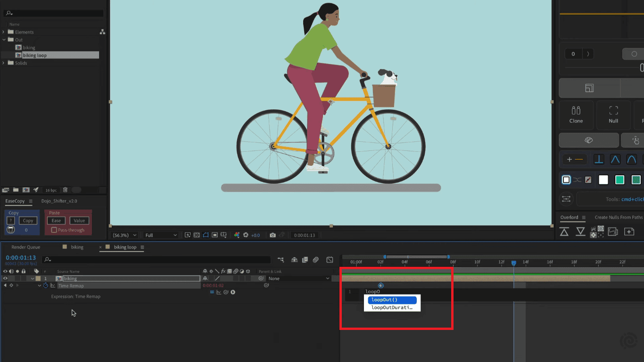Click the Paste Value button
Image resolution: width=644 pixels, height=362 pixels.
pos(79,221)
